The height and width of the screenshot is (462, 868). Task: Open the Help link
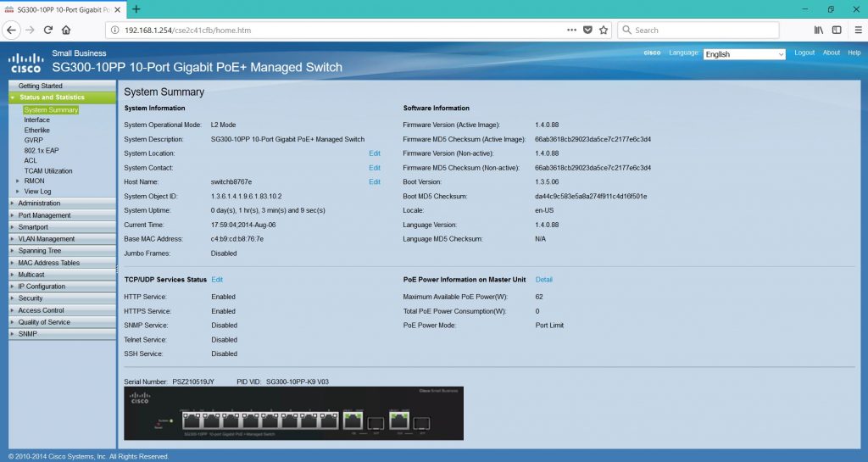tap(854, 53)
